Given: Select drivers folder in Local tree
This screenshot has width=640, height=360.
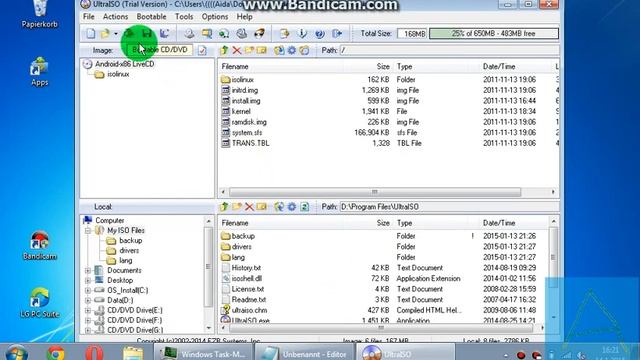Looking at the screenshot, I should 129,251.
